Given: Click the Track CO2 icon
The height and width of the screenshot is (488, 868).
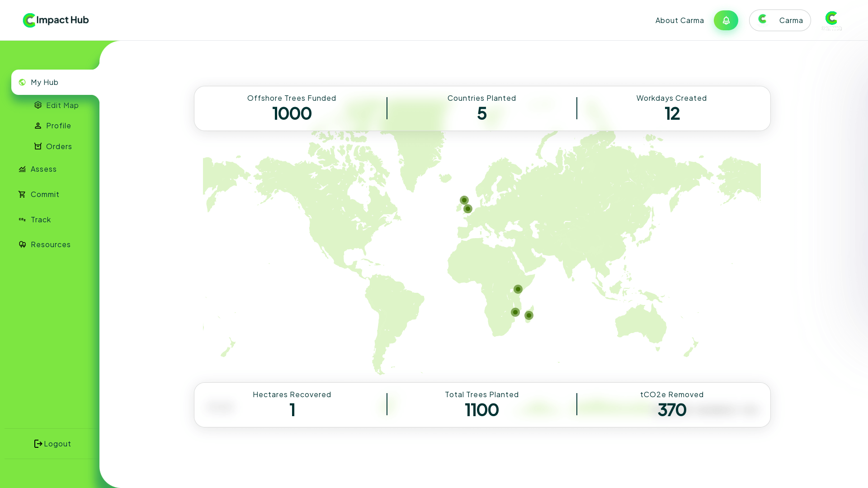Looking at the screenshot, I should pos(22,220).
